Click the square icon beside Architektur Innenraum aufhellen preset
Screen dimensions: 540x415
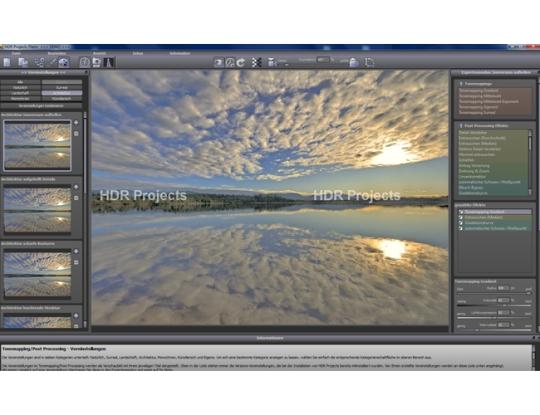76,134
